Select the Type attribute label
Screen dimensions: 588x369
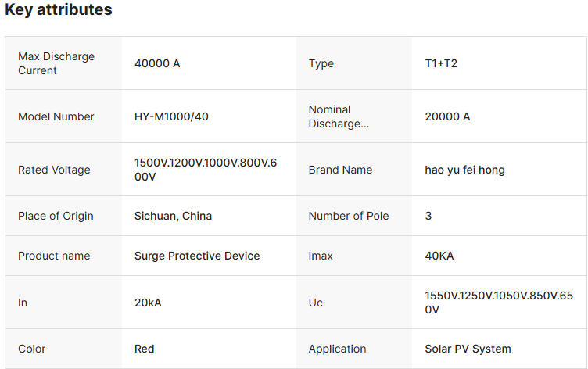tap(321, 63)
